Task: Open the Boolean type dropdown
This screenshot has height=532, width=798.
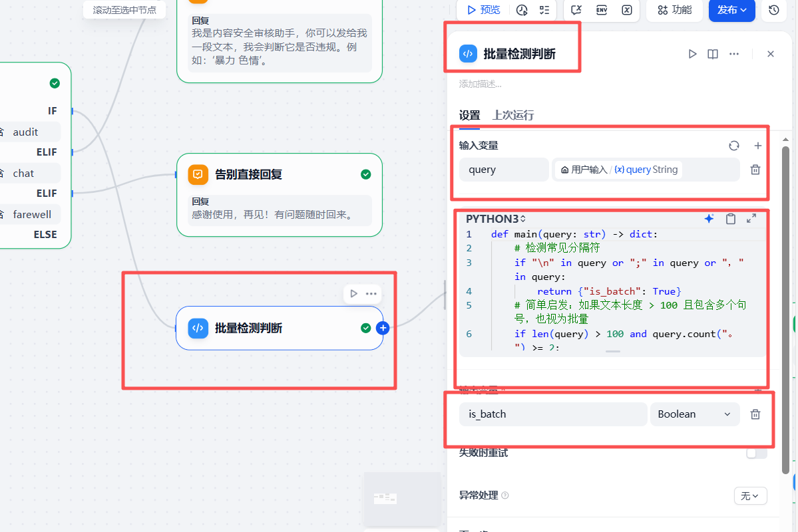Action: click(x=695, y=414)
